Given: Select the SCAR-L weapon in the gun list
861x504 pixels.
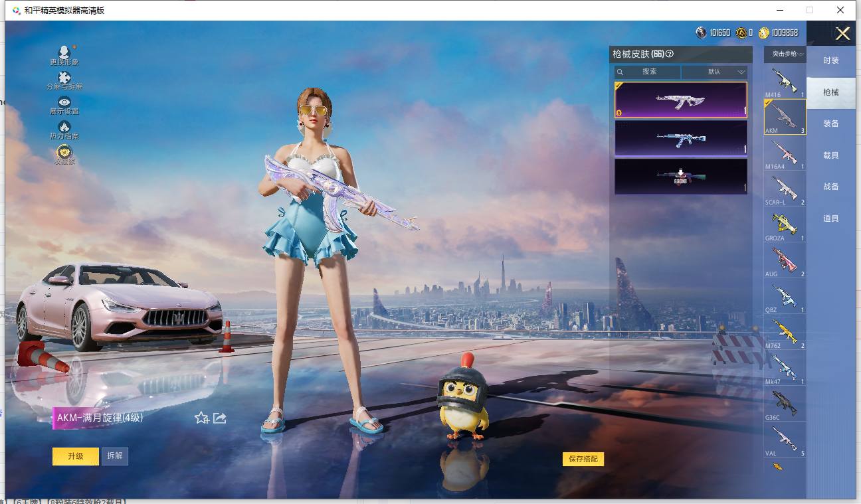Looking at the screenshot, I should pyautogui.click(x=785, y=189).
